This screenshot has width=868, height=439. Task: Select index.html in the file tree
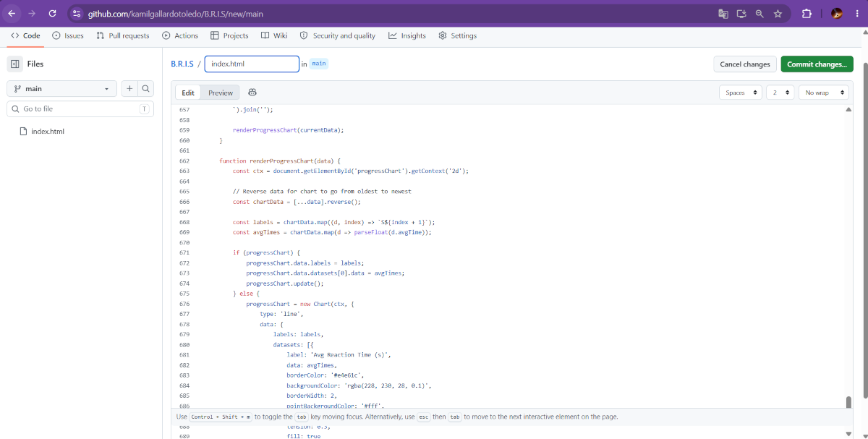[48, 132]
